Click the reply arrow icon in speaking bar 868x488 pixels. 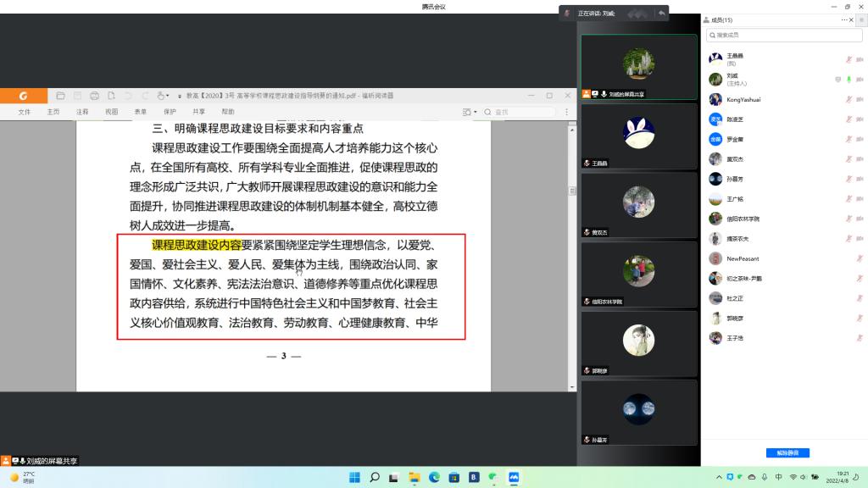click(x=661, y=14)
